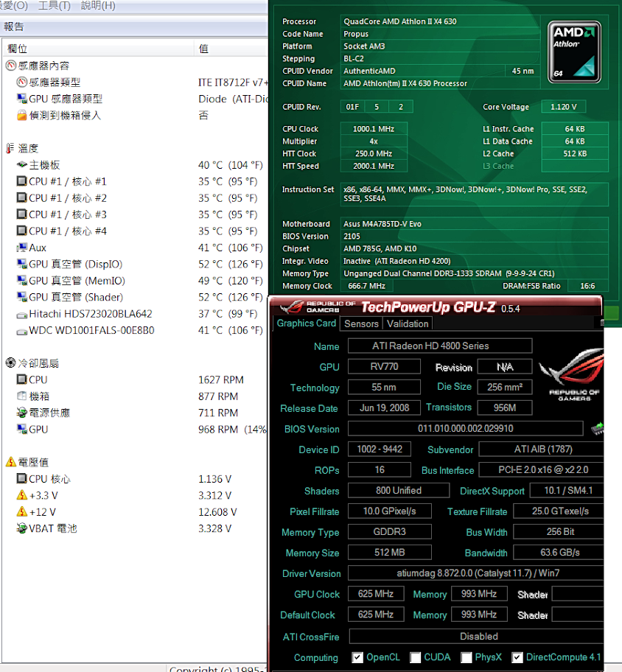Image resolution: width=622 pixels, height=672 pixels.
Task: Click the 報告 report panel title
Action: (14, 27)
